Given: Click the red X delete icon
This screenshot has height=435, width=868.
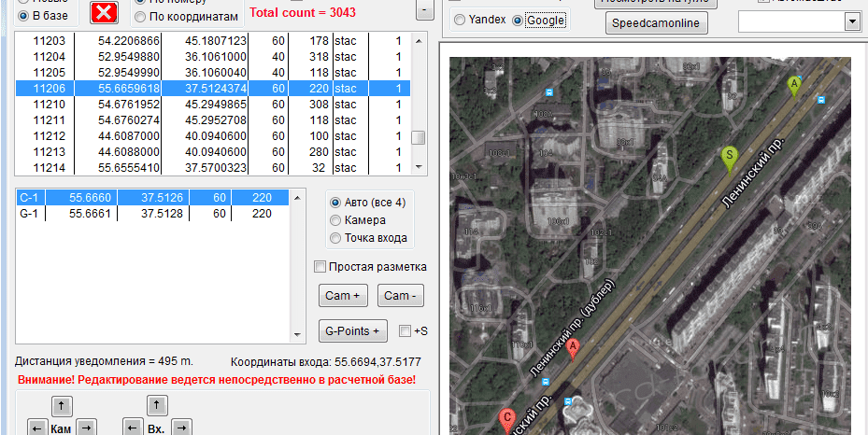Looking at the screenshot, I should [x=105, y=12].
